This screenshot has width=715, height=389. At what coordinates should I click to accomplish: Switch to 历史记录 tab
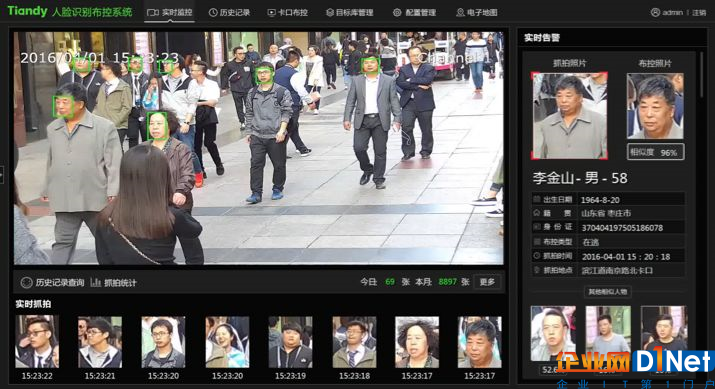[x=229, y=12]
